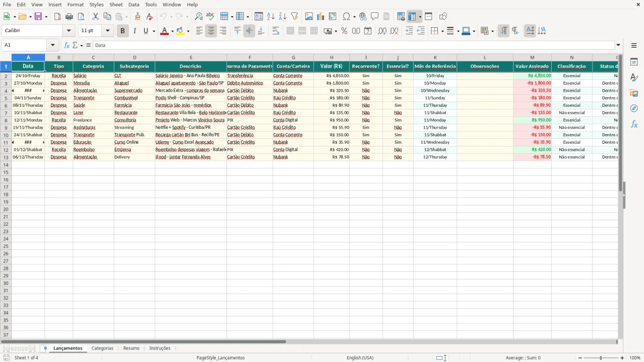Open the Format menu
The width and height of the screenshot is (644, 362).
coord(75,4)
